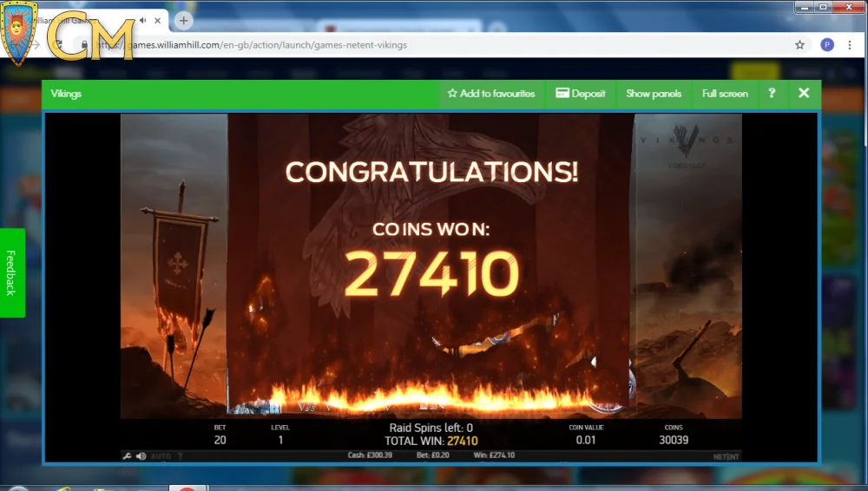
Task: Open the Chrome profile avatar P
Action: [827, 45]
